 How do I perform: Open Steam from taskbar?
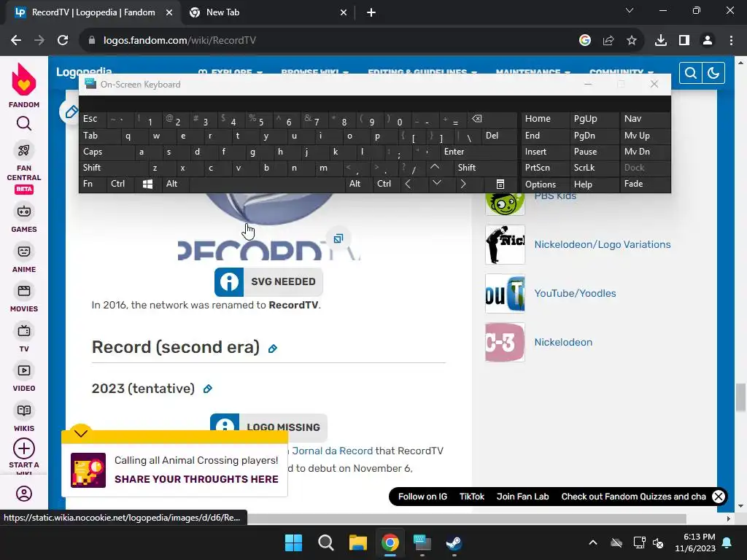coord(454,542)
